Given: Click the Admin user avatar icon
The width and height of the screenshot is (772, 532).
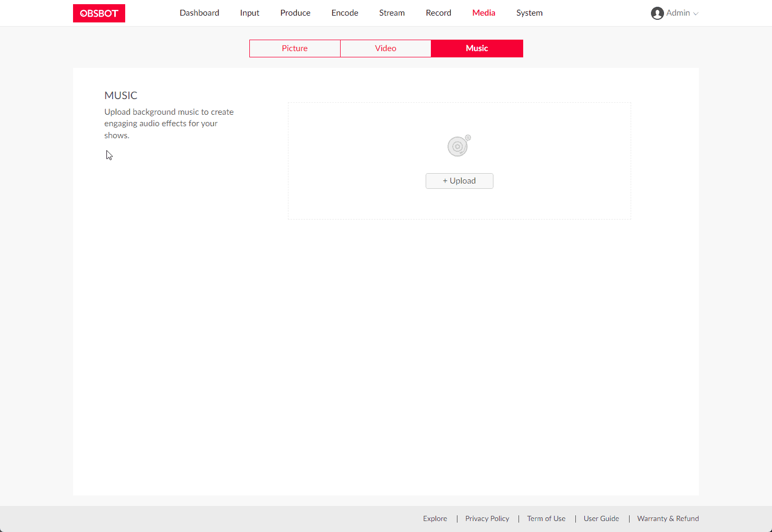Looking at the screenshot, I should pos(657,13).
